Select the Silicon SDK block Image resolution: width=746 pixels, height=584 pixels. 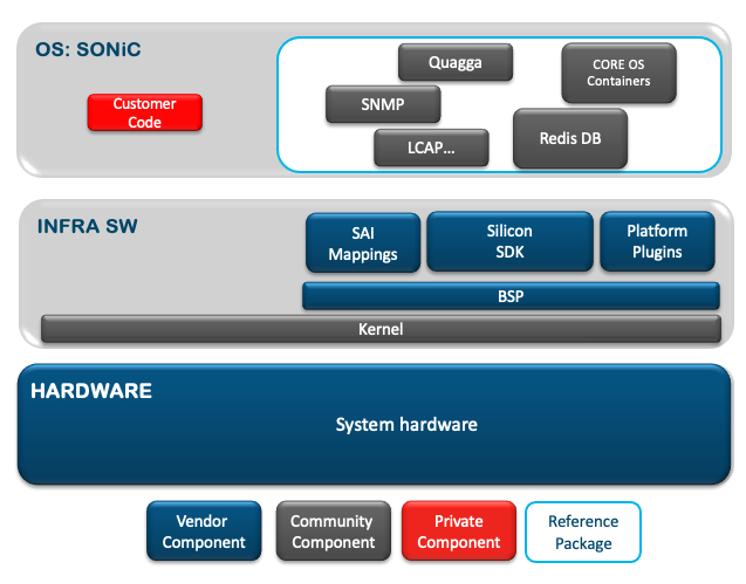click(509, 241)
